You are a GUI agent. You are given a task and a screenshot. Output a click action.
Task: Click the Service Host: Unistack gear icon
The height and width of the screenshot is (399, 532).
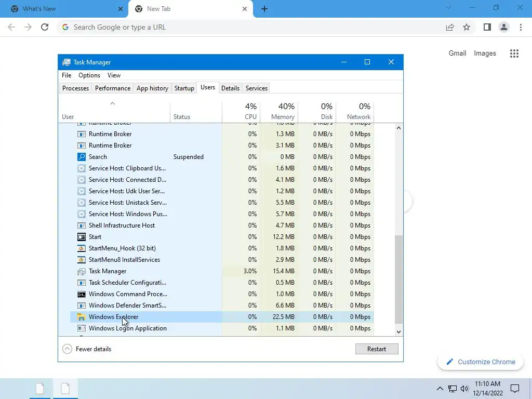tap(82, 203)
